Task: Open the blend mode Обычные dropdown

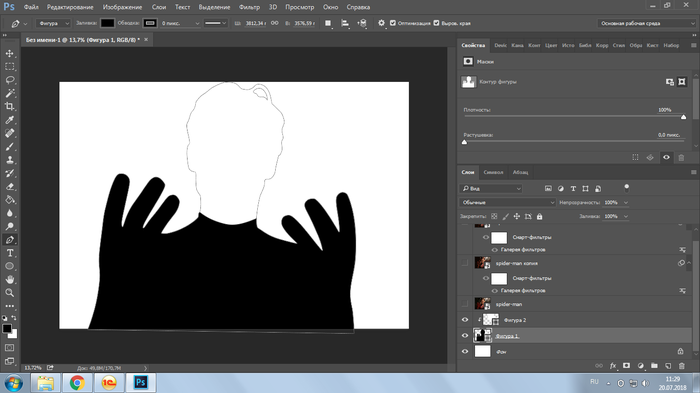Action: pyautogui.click(x=507, y=203)
